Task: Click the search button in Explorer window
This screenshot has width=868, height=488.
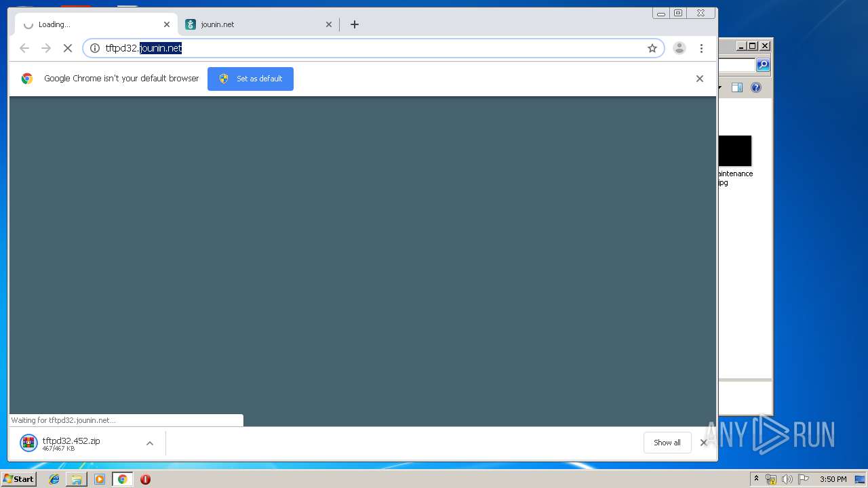Action: (x=764, y=65)
